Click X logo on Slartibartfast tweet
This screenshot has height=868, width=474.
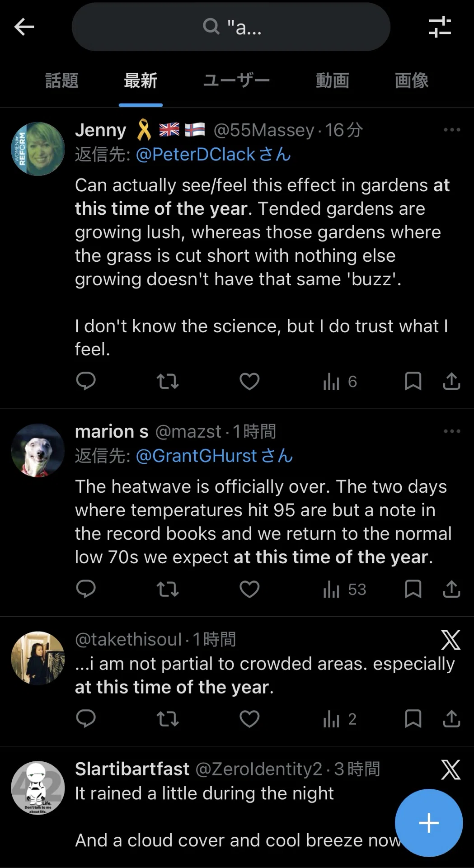click(x=451, y=769)
